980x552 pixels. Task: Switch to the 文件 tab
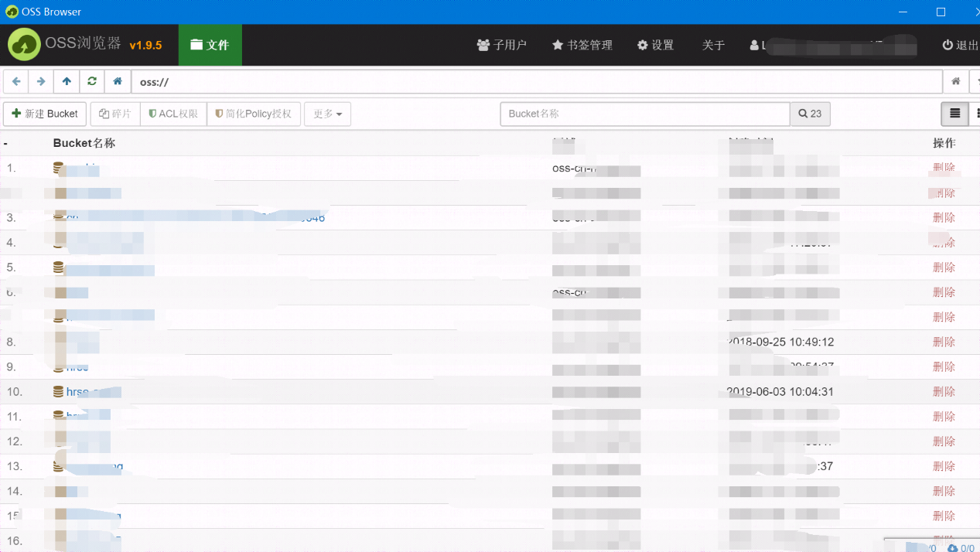pos(210,45)
